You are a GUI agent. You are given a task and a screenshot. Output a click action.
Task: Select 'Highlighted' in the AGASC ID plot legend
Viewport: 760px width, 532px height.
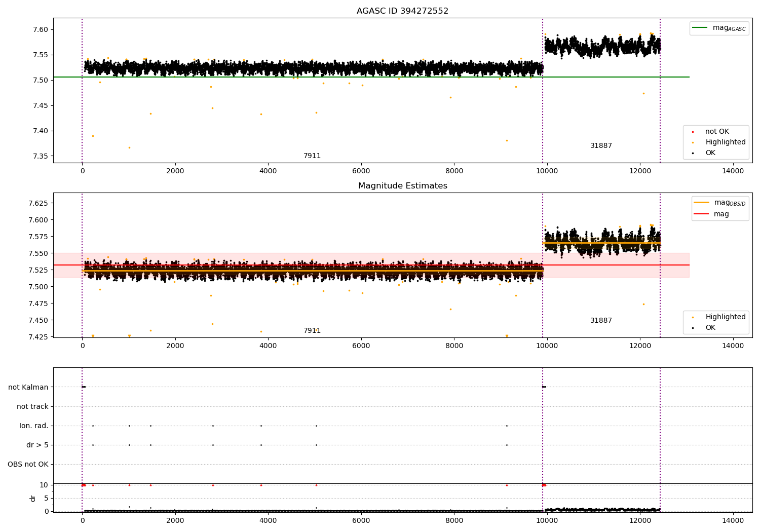(726, 142)
